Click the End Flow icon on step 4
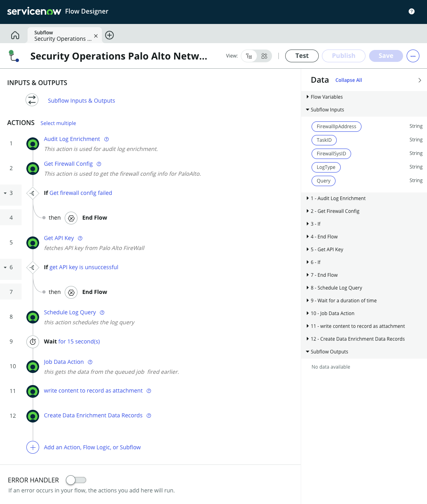The width and height of the screenshot is (427, 504). coord(71,218)
